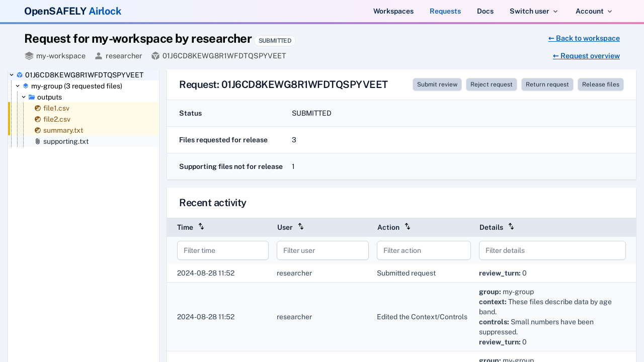Sort the Action column using its sort icon
The image size is (644, 362).
click(408, 226)
